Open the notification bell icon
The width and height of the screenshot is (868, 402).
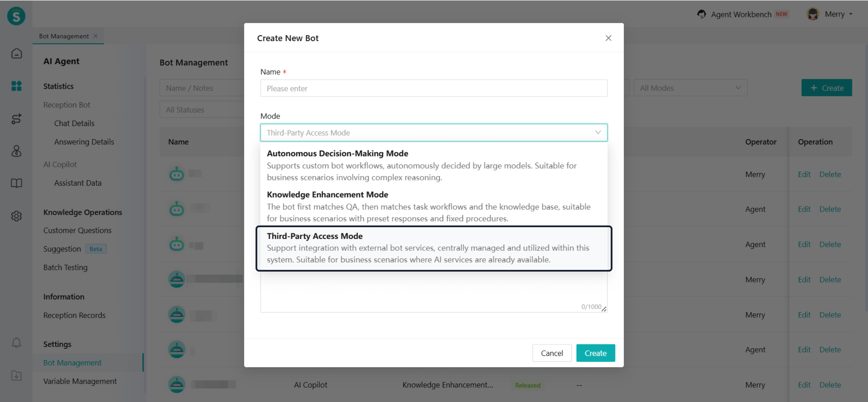point(16,343)
